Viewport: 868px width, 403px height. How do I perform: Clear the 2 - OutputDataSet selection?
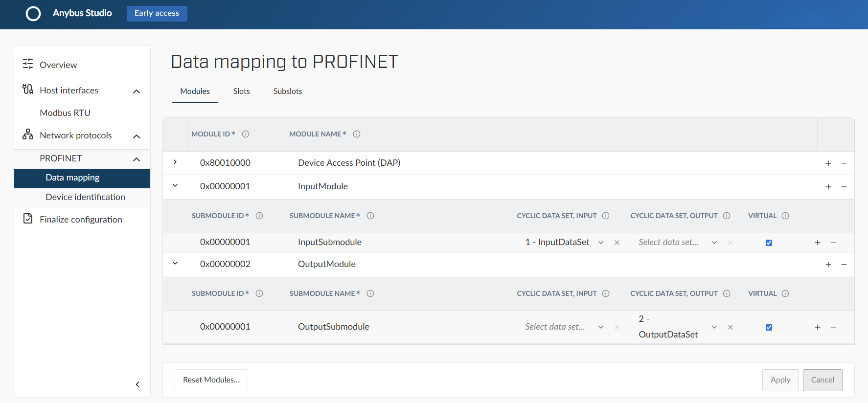[731, 327]
